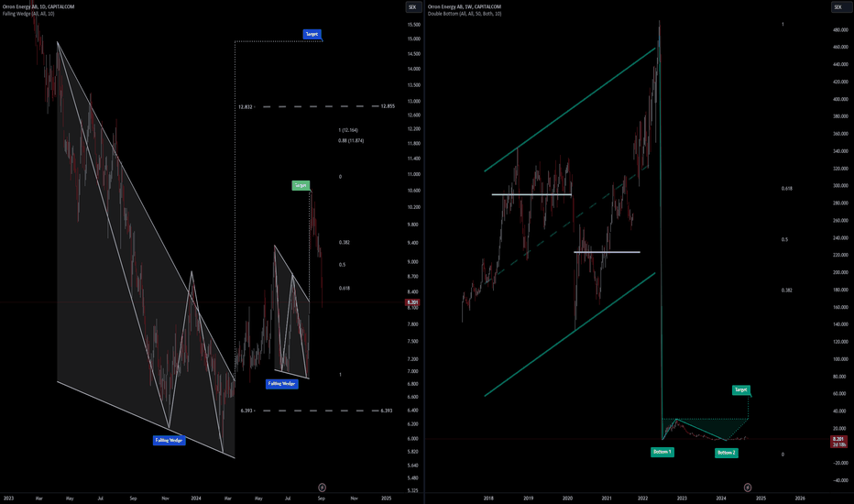Viewport: 854px width, 504px height.
Task: Select the green Target label on the daily chart
Action: [x=301, y=185]
